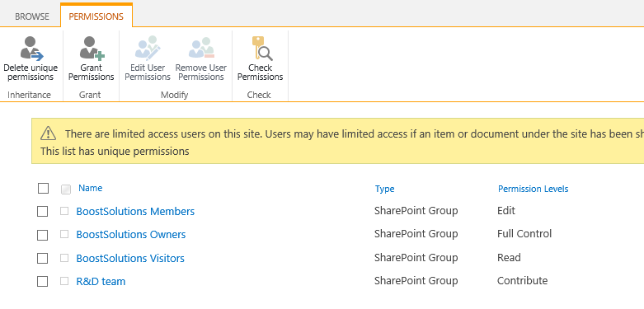Click the warning triangle in yellow banner
Screen dimensions: 644x309
pos(48,133)
